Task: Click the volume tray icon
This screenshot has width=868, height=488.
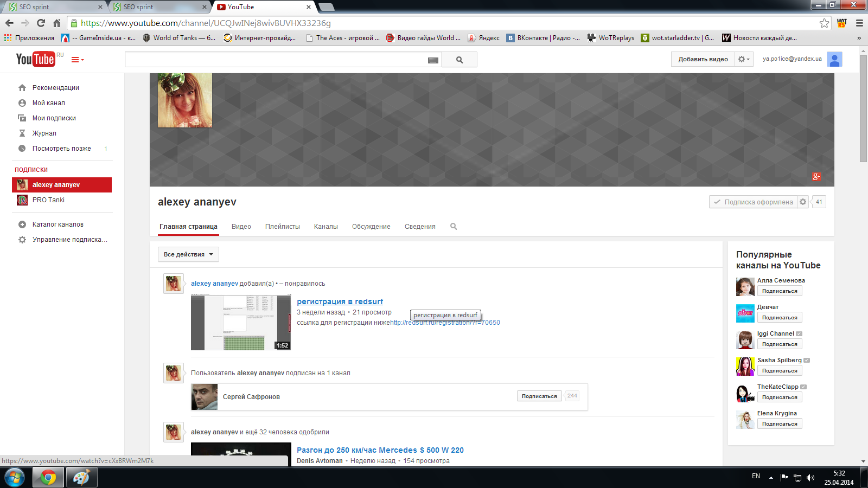Action: tap(810, 478)
